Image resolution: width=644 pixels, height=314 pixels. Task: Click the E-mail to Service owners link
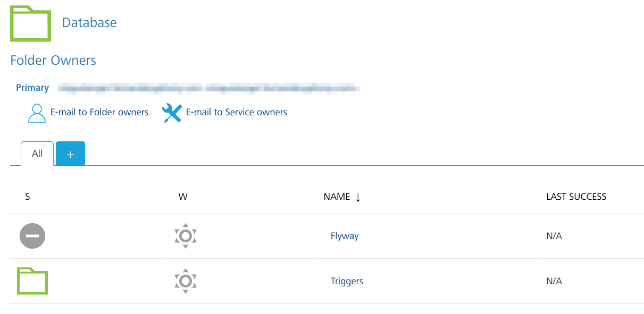(x=236, y=112)
